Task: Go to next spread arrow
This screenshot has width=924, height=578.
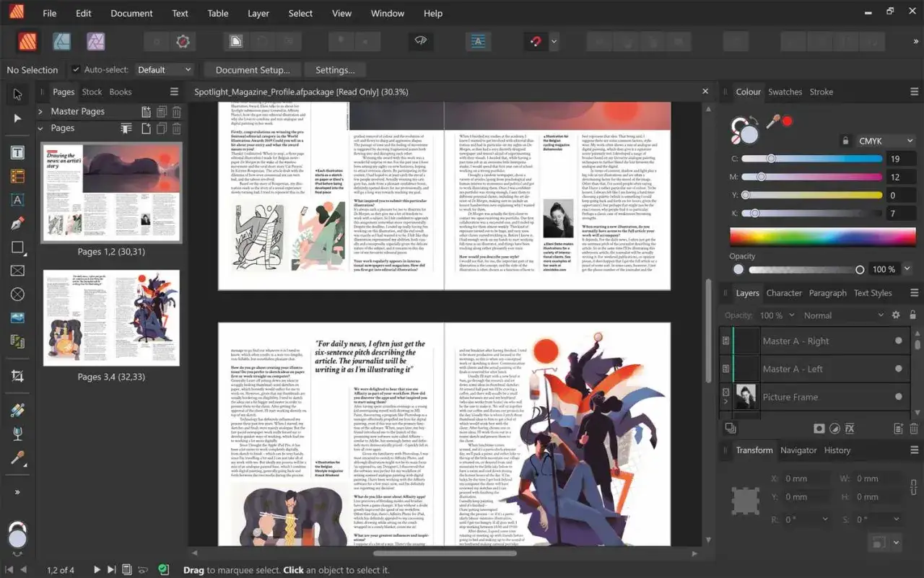Action: pyautogui.click(x=97, y=569)
